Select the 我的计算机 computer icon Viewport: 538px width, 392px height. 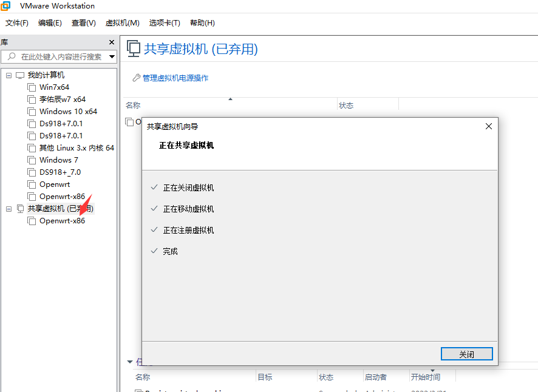click(20, 75)
